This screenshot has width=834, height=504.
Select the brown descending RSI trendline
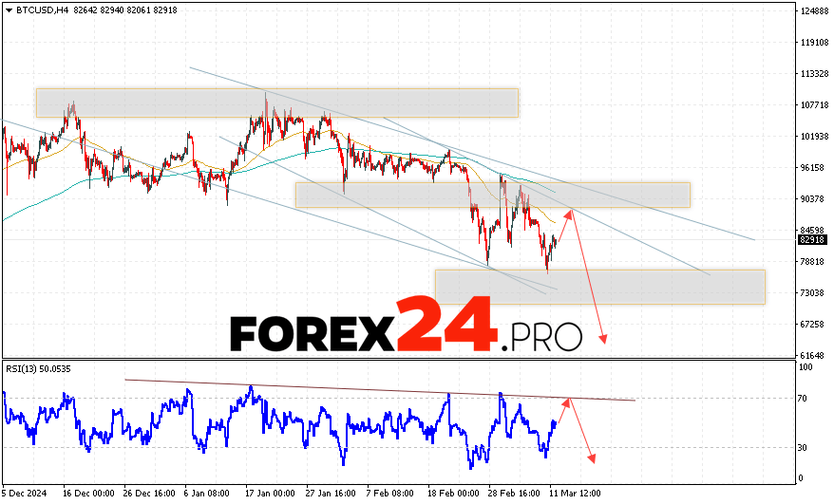click(x=380, y=389)
